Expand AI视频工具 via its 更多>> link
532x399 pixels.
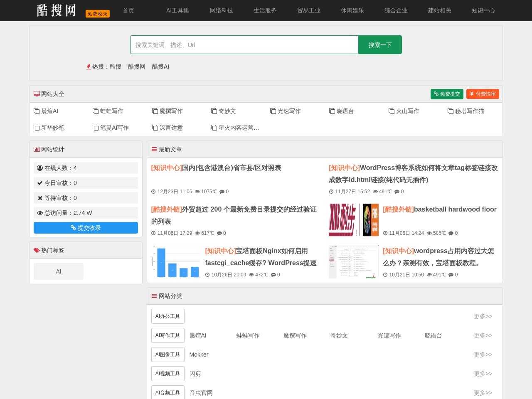[483, 374]
